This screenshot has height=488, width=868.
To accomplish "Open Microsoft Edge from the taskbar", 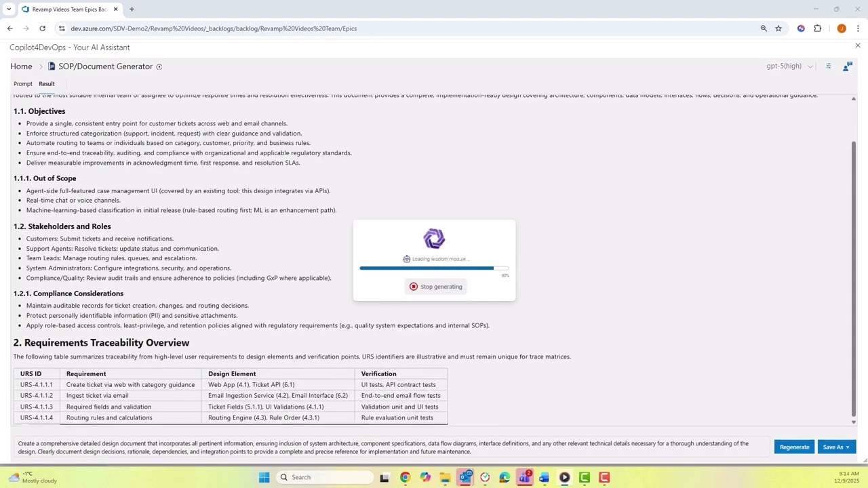I will pos(505,477).
